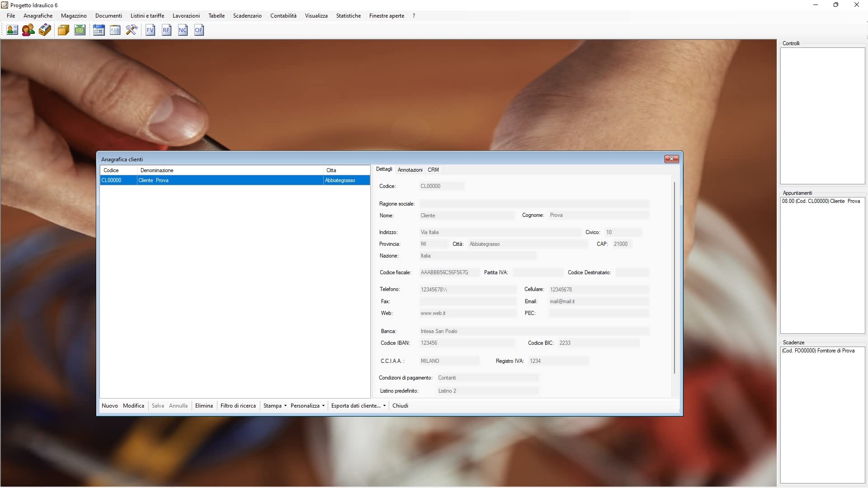Image resolution: width=868 pixels, height=488 pixels.
Task: Click the CAP field 21000
Action: (x=622, y=244)
